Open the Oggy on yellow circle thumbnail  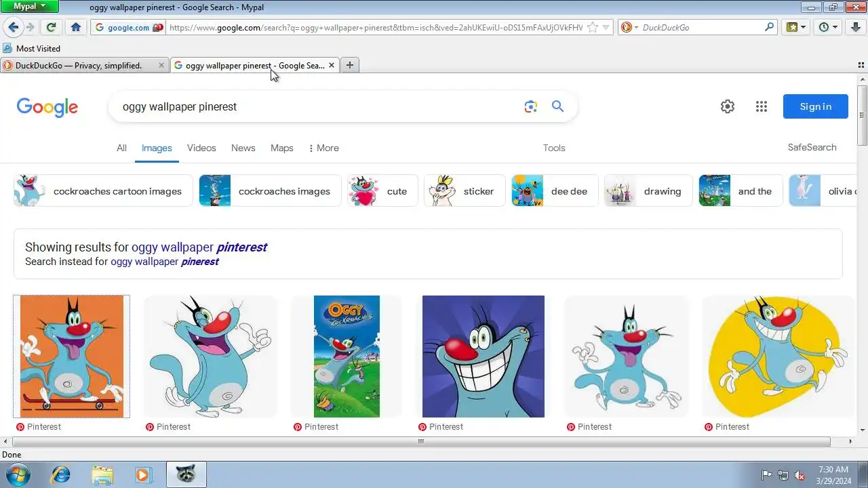tap(778, 357)
